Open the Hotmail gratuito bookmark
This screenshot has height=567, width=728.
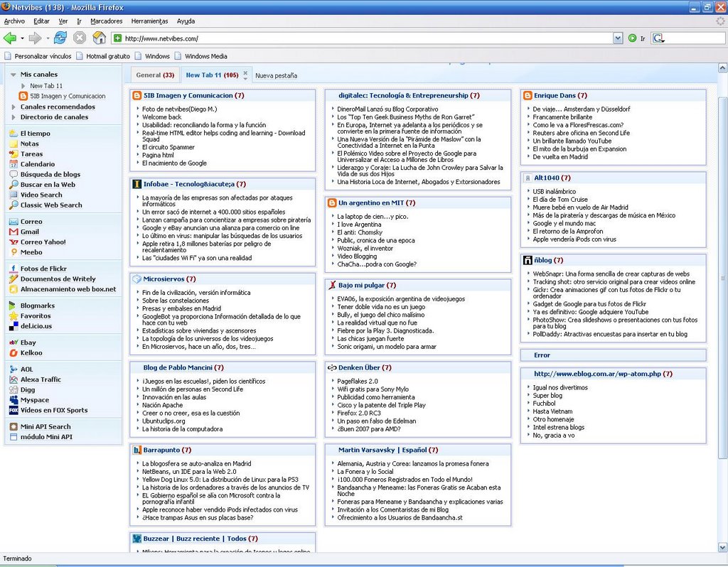tap(103, 56)
